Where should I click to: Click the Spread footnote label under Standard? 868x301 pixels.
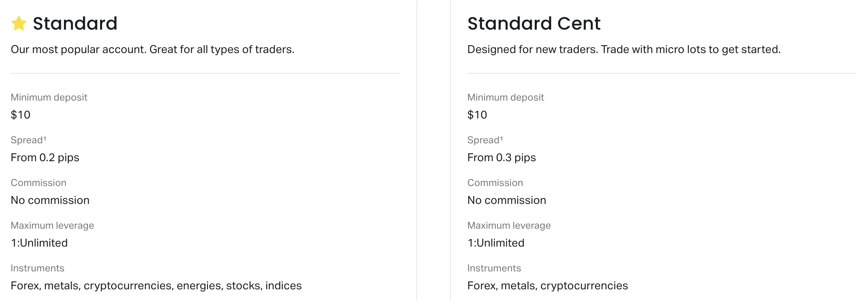click(28, 140)
